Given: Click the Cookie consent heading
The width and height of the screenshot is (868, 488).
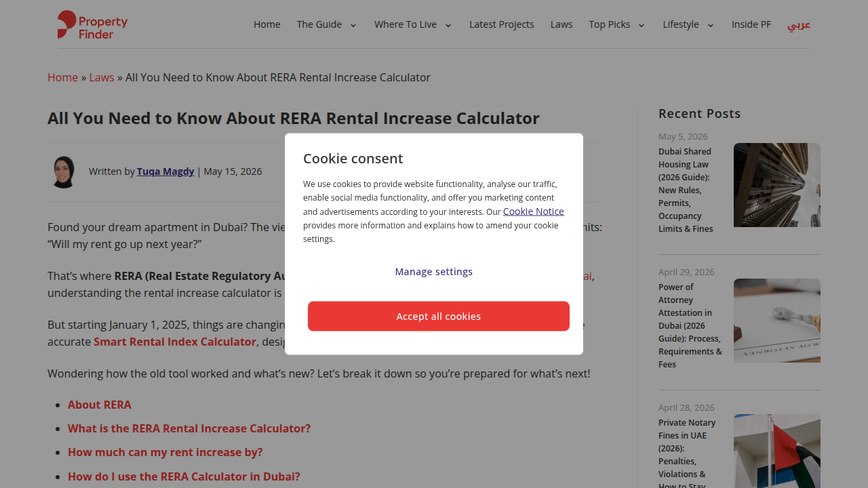Looking at the screenshot, I should coord(353,159).
